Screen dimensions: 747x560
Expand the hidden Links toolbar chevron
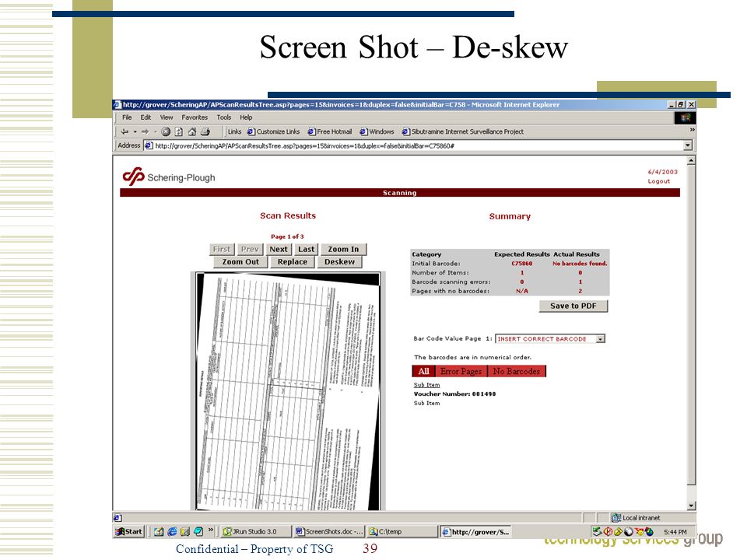point(692,130)
